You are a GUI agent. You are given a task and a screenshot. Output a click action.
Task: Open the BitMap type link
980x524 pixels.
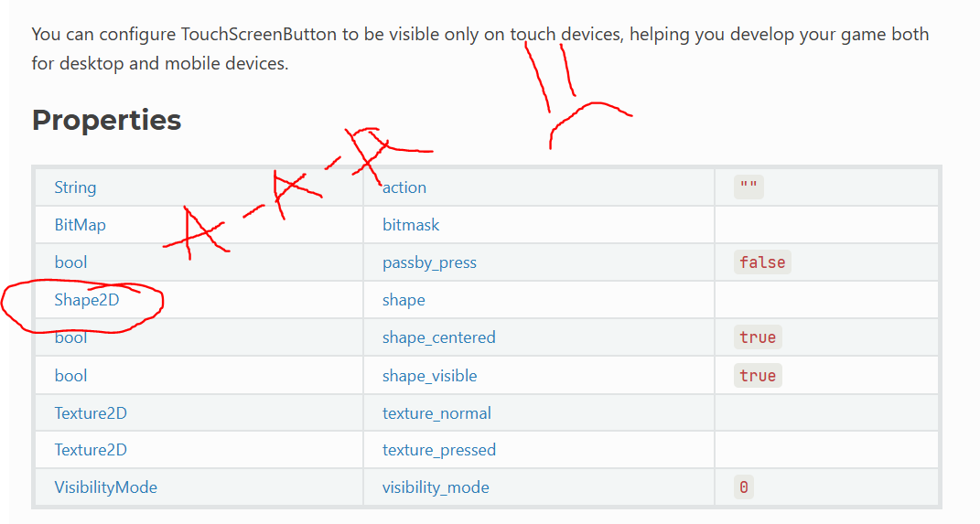tap(80, 225)
